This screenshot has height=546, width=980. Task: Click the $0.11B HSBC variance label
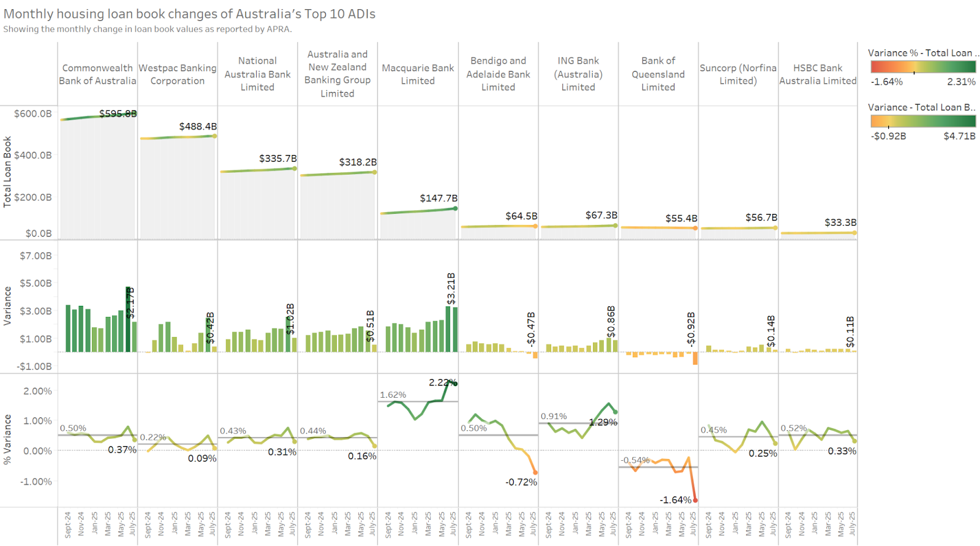pos(850,332)
